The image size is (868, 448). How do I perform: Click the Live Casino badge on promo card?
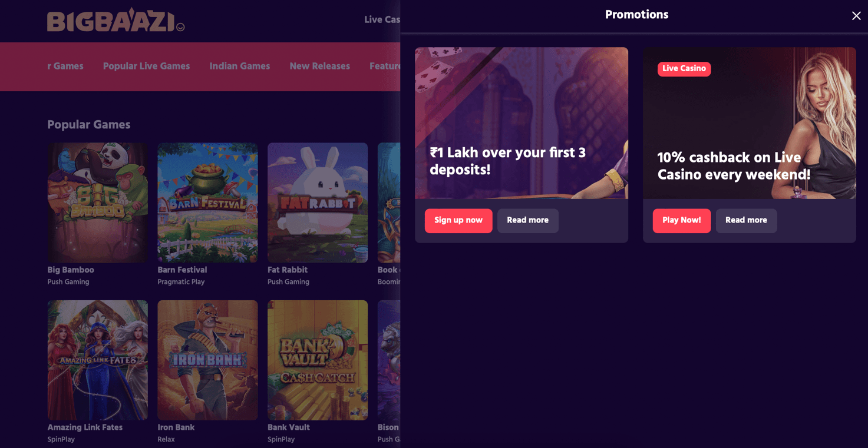coord(684,69)
